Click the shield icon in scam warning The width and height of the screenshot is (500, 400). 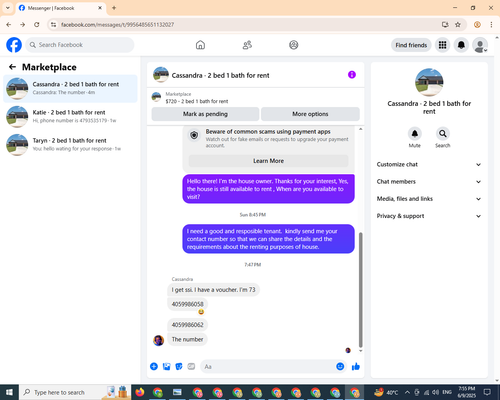point(194,135)
